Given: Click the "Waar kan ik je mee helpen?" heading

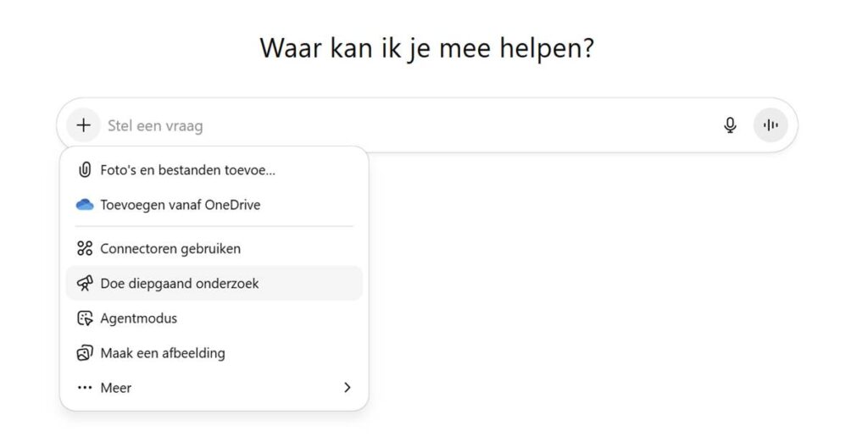Looking at the screenshot, I should pyautogui.click(x=426, y=47).
